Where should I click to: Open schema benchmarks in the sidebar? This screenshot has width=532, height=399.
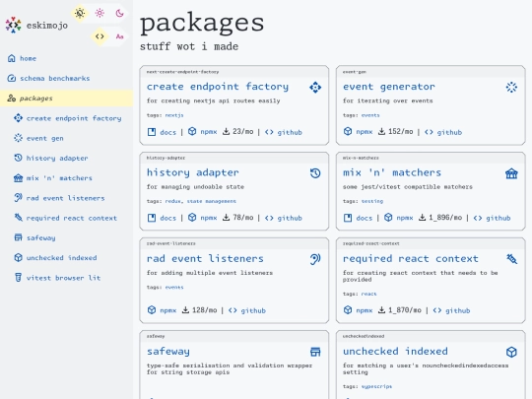click(x=67, y=79)
